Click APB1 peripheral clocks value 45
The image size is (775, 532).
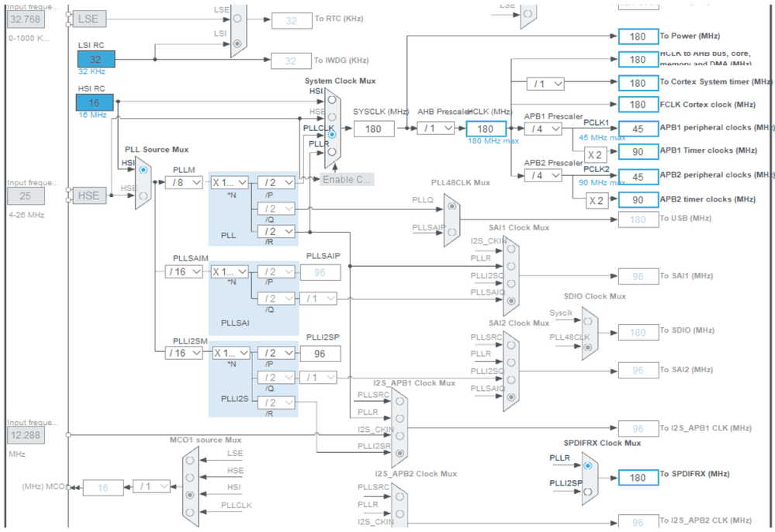tap(638, 129)
